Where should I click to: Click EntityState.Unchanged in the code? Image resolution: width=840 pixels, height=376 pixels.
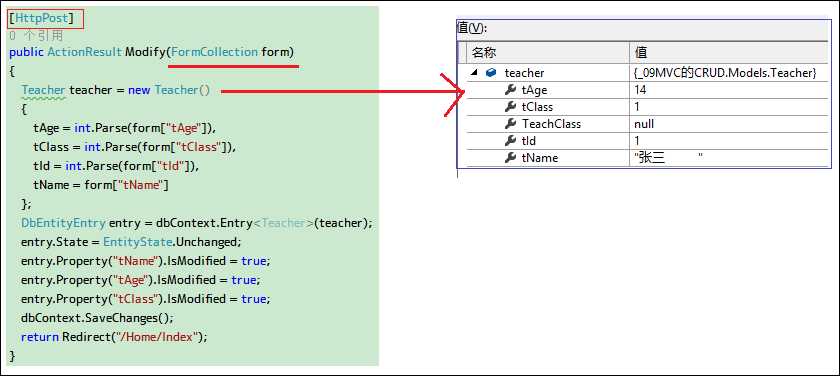pos(172,242)
